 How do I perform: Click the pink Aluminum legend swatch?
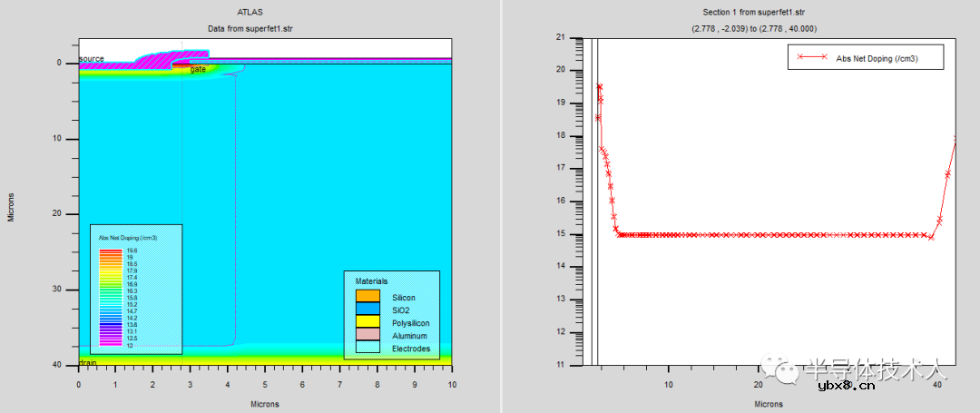(x=367, y=335)
